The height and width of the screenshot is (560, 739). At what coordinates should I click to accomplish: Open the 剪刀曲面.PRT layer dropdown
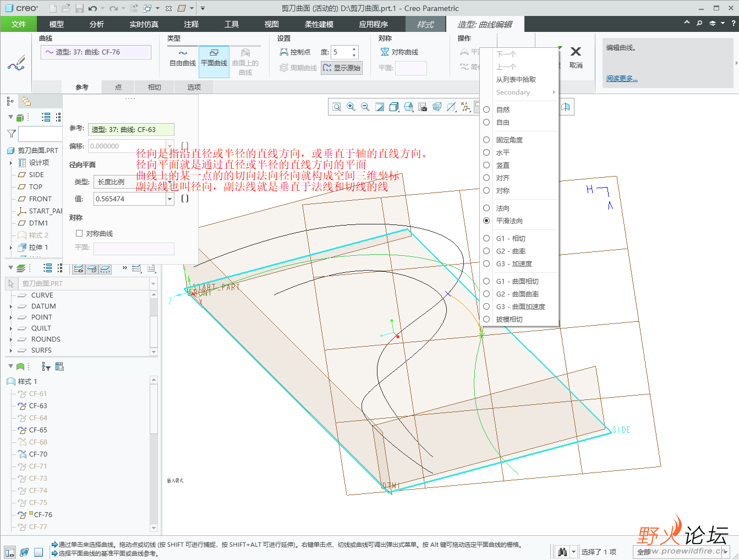click(153, 284)
